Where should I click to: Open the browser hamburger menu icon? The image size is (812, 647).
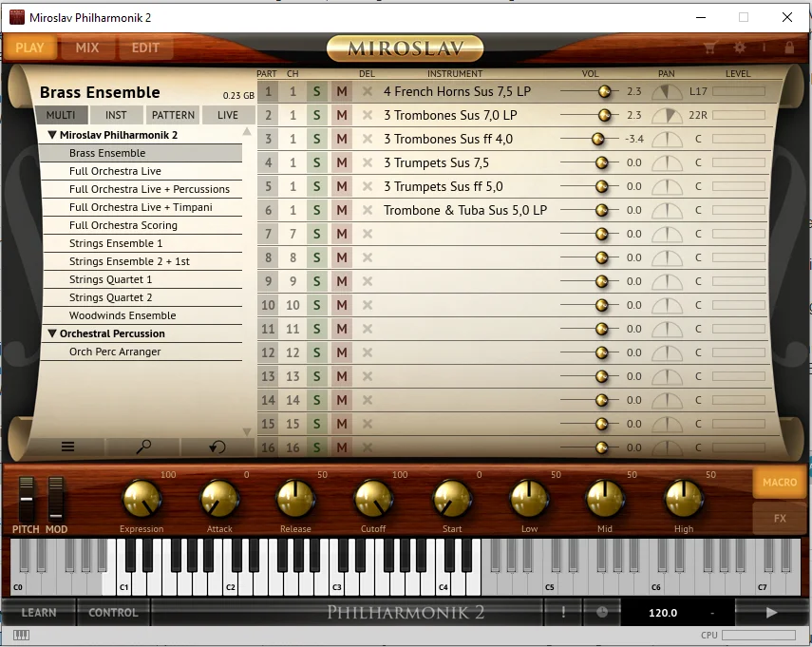(x=67, y=447)
